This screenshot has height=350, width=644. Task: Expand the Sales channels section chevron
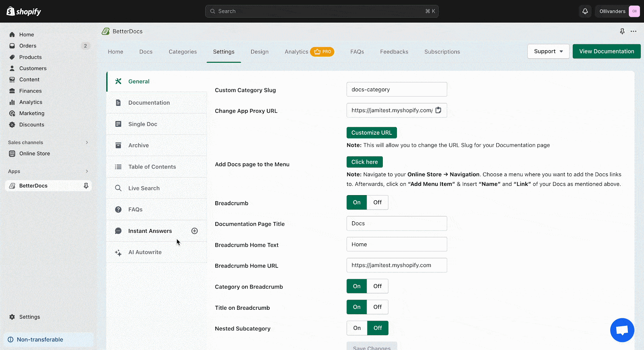[87, 142]
